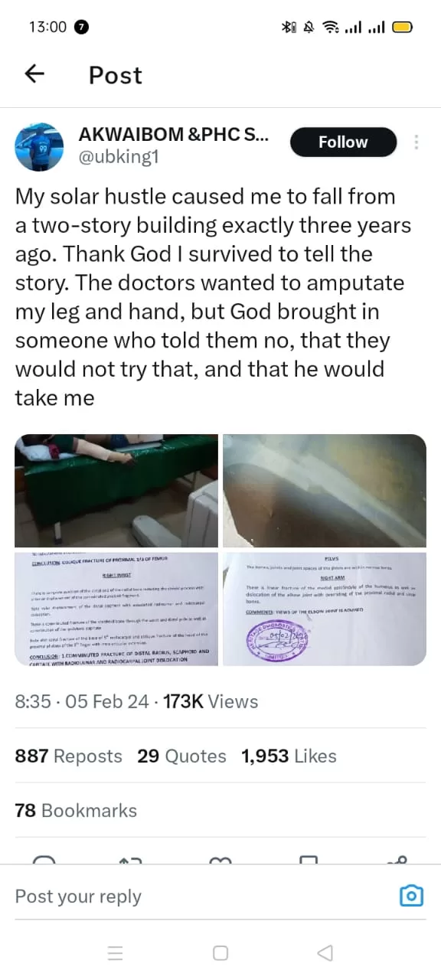This screenshot has height=980, width=441.
Task: View the stamped right arm report image
Action: click(x=325, y=609)
